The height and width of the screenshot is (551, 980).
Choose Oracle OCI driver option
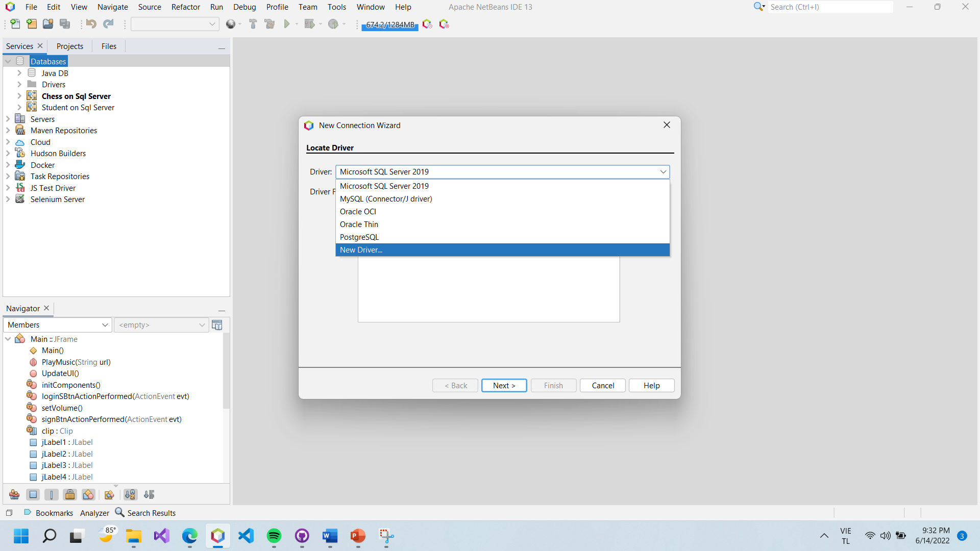click(502, 212)
